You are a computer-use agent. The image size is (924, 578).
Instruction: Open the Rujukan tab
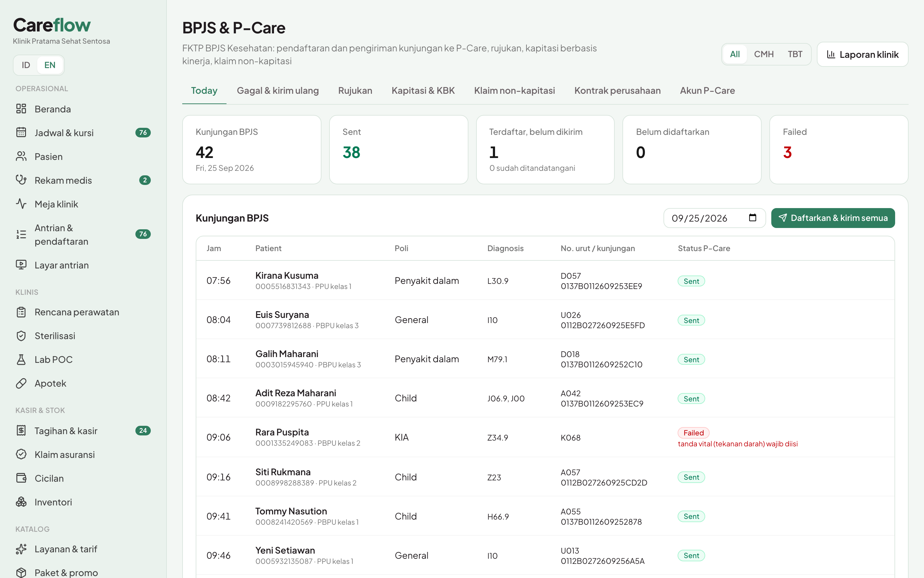[355, 91]
